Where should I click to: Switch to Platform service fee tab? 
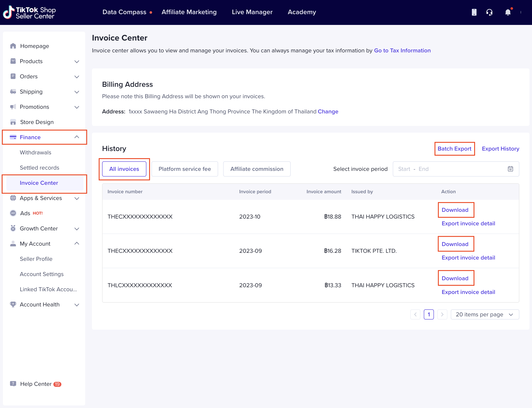pos(184,169)
